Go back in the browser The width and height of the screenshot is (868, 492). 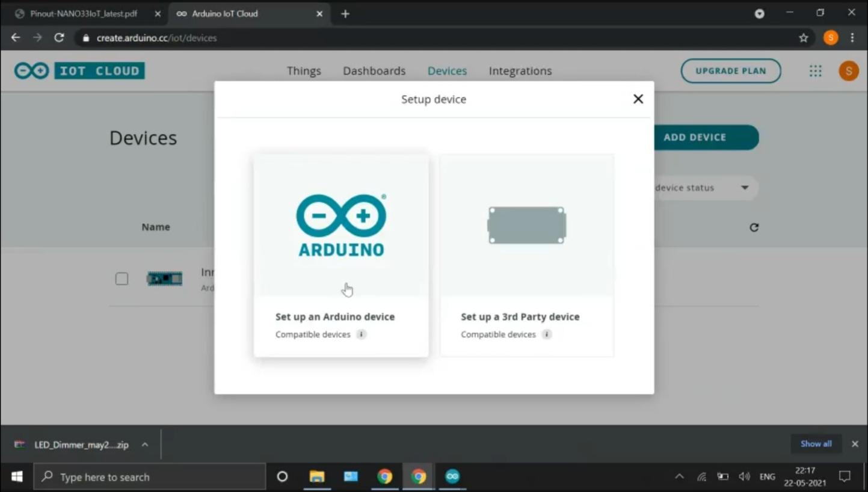(16, 37)
